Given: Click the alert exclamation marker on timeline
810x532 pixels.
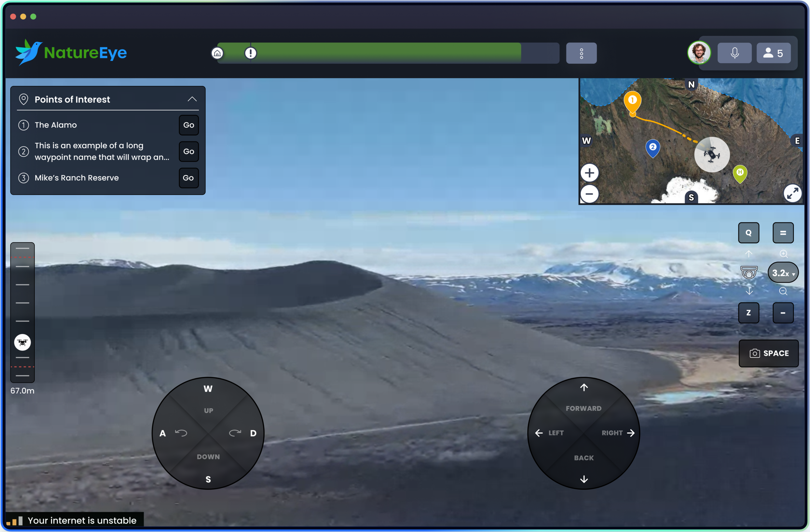Looking at the screenshot, I should click(x=250, y=53).
